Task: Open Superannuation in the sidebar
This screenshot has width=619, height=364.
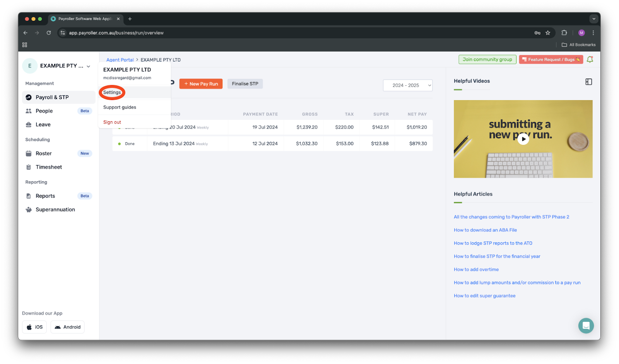Action: coord(58,209)
